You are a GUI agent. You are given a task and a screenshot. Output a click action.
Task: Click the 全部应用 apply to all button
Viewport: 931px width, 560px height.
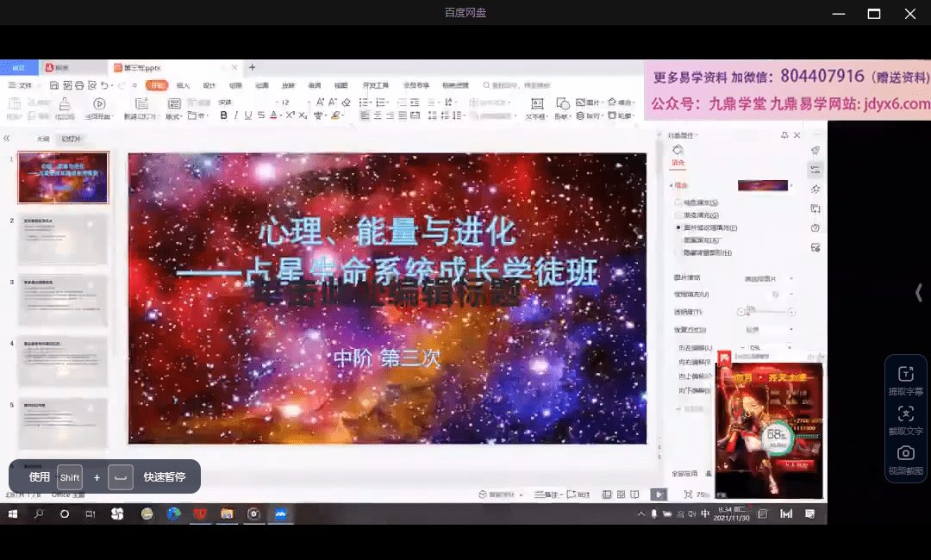pyautogui.click(x=684, y=473)
